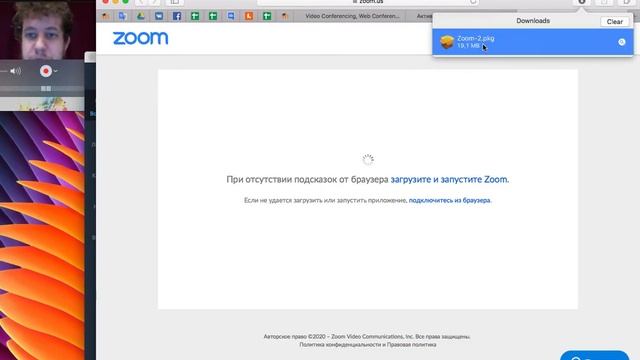Select the Zoom-2.pkg download entry
Viewport: 640px width, 360px height.
(533, 42)
